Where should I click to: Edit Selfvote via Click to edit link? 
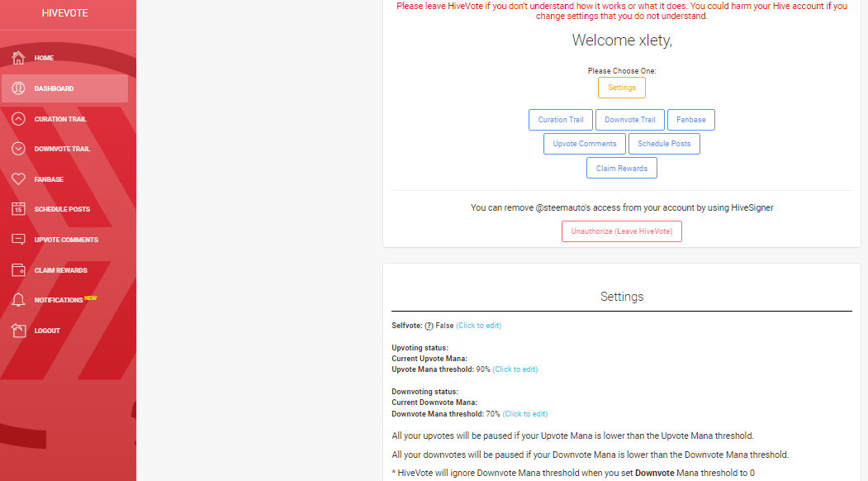click(x=478, y=326)
